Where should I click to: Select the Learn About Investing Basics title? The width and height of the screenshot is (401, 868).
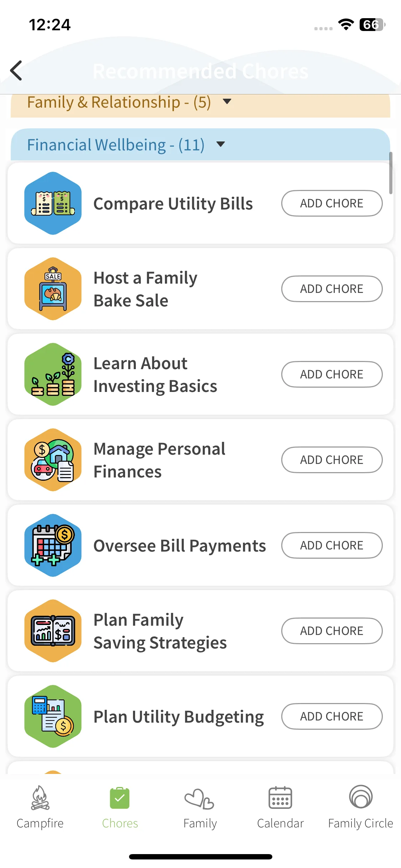point(155,374)
